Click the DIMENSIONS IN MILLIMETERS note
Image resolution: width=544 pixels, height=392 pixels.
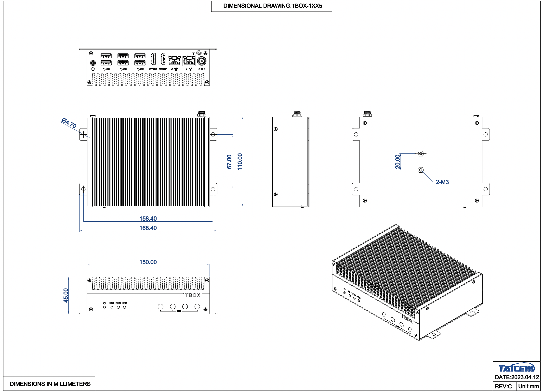[x=50, y=384]
